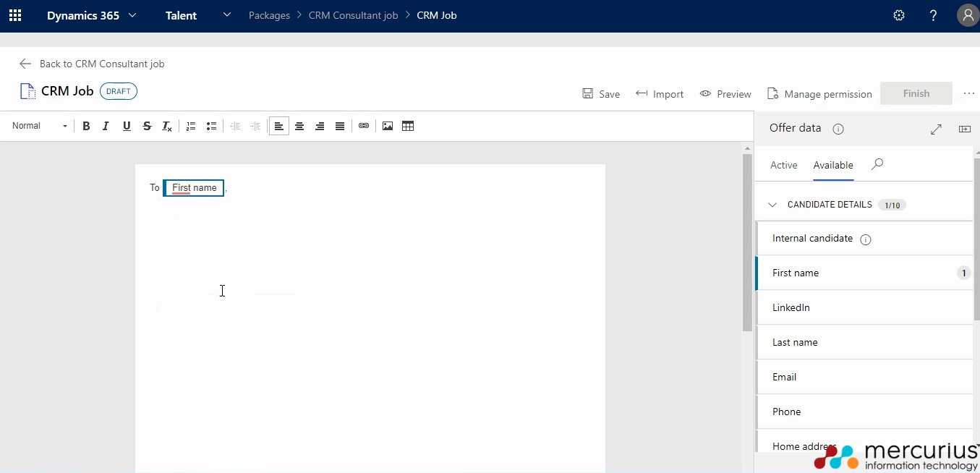Switch to the Active tab
The image size is (980, 473).
pyautogui.click(x=783, y=165)
